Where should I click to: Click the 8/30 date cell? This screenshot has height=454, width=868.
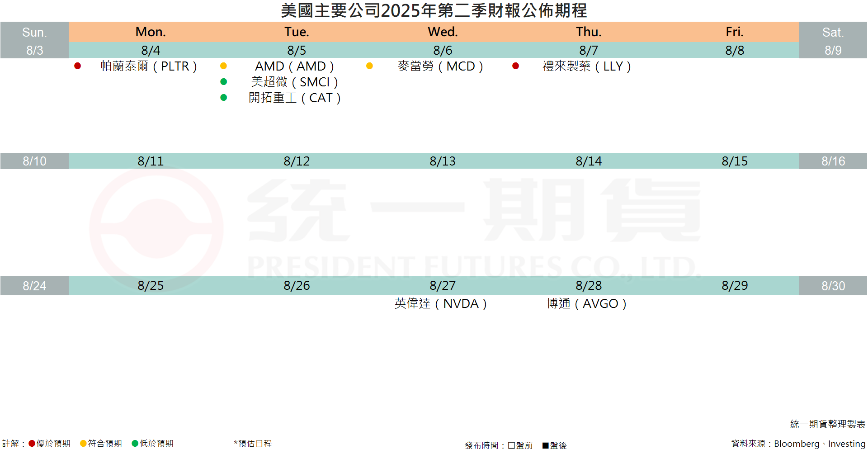tap(833, 286)
